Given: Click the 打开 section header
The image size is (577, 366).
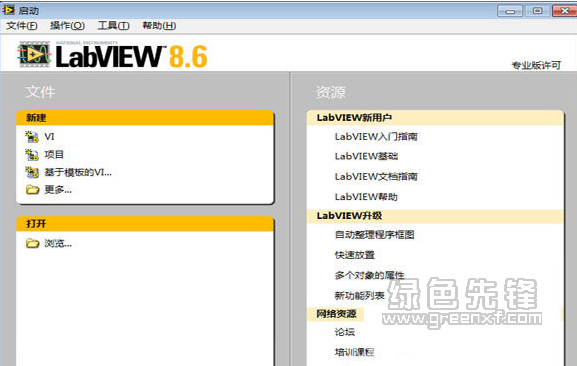Looking at the screenshot, I should point(145,224).
